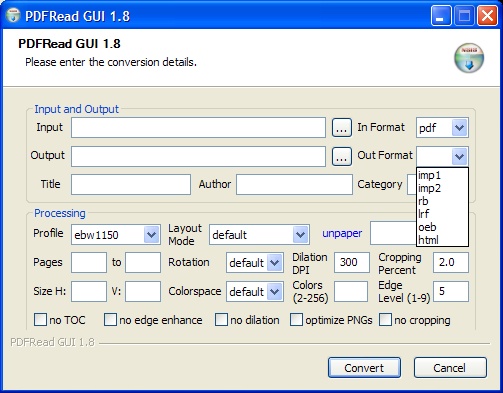The image size is (503, 393).
Task: Click the Author text field
Action: (294, 184)
